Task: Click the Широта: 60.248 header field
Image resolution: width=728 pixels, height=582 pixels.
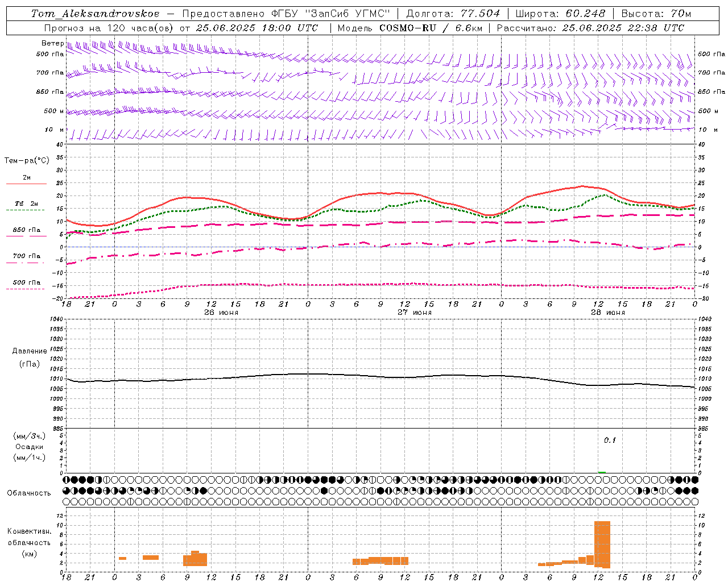Action: (x=560, y=13)
